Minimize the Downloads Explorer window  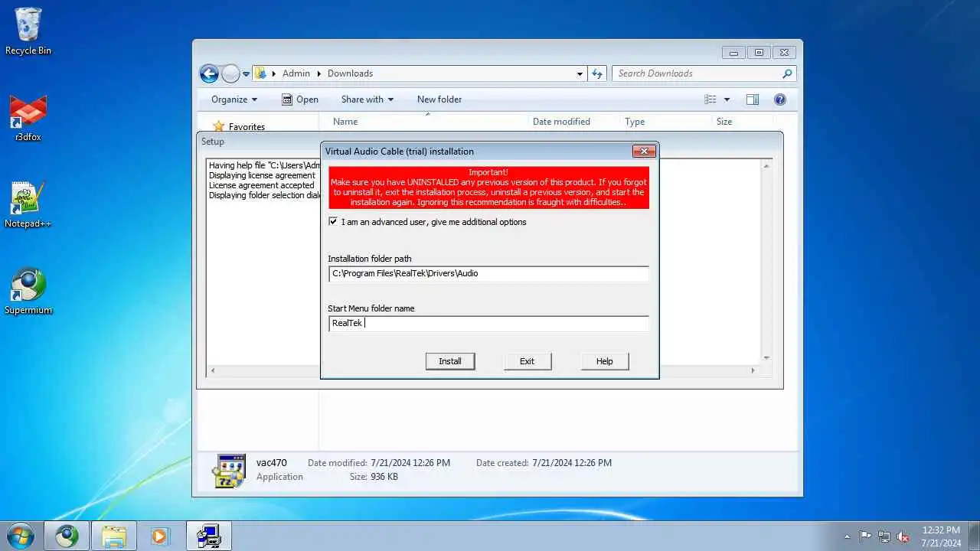733,53
